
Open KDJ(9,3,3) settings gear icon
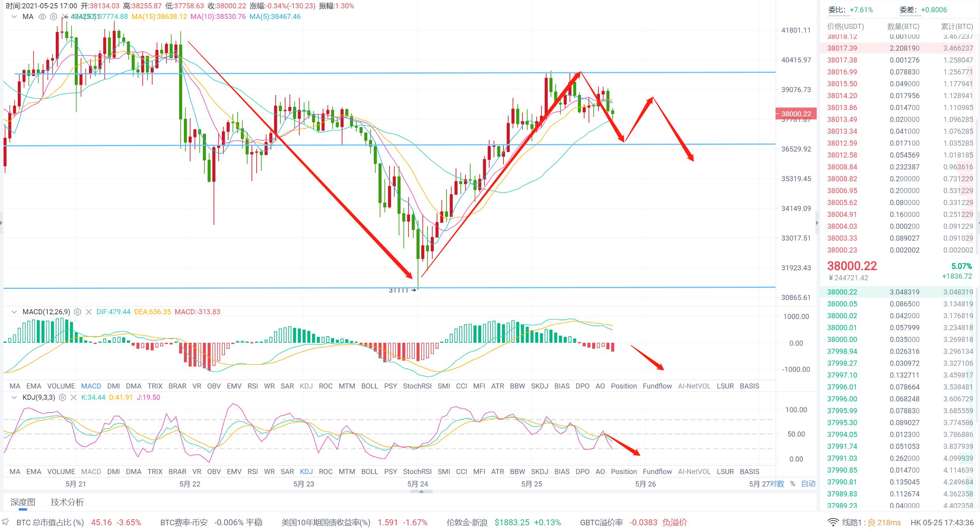(x=62, y=397)
